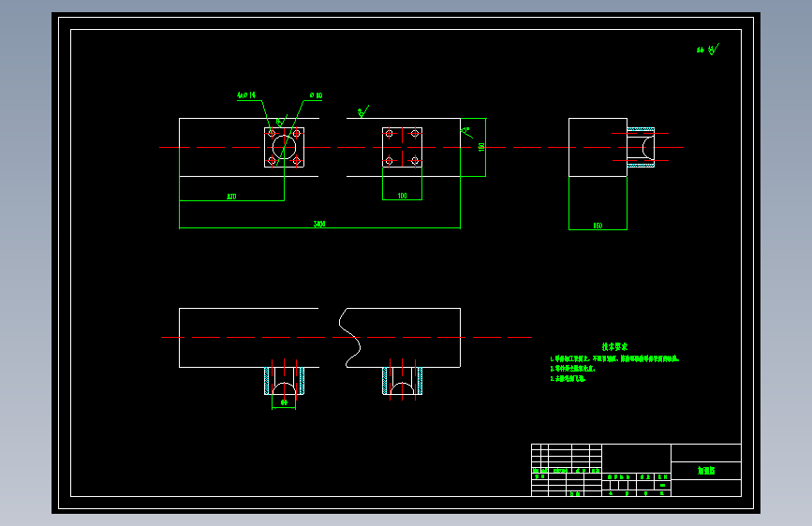
Task: Click the side view's rectangular body outline
Action: click(598, 148)
